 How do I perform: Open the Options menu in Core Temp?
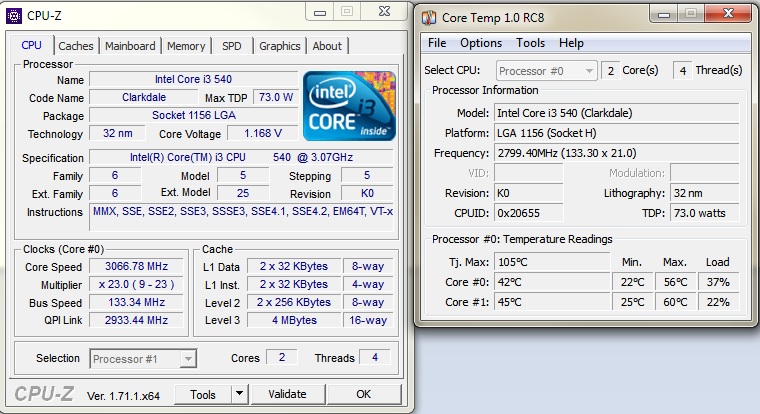(481, 43)
